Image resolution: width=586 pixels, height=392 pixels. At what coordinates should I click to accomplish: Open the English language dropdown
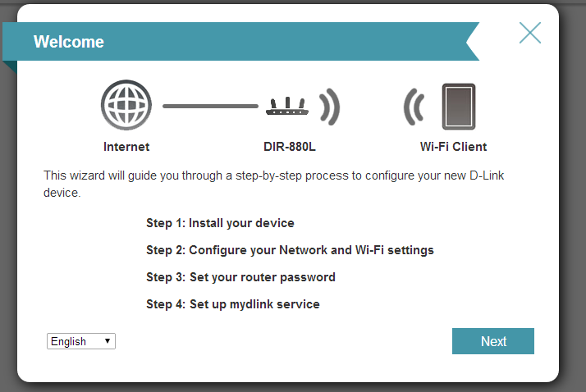81,341
